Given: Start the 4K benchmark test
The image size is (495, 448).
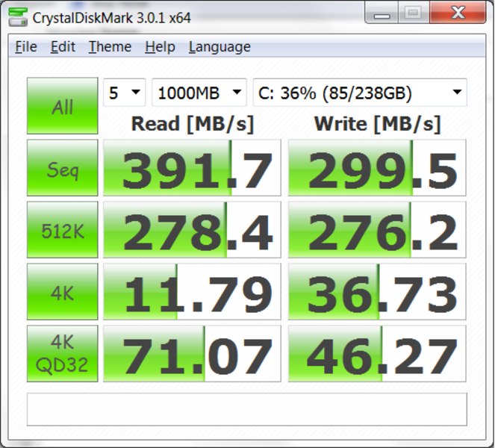Looking at the screenshot, I should (63, 291).
